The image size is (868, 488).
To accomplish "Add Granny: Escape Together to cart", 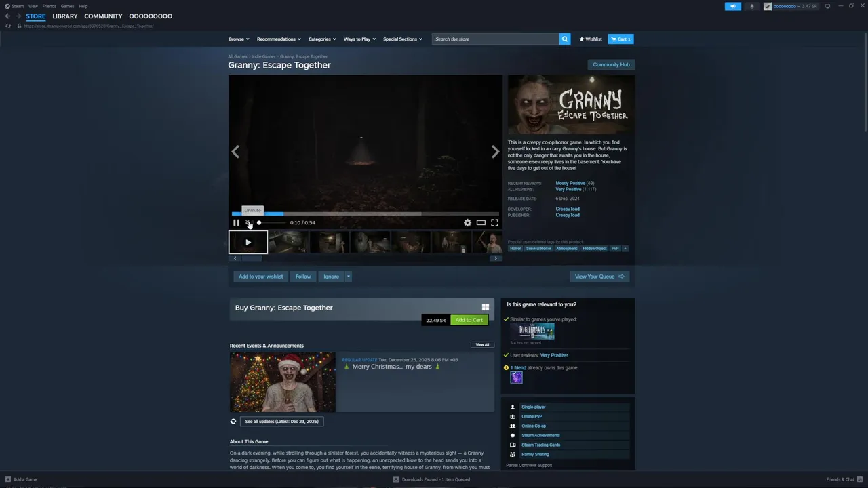I will pyautogui.click(x=469, y=320).
